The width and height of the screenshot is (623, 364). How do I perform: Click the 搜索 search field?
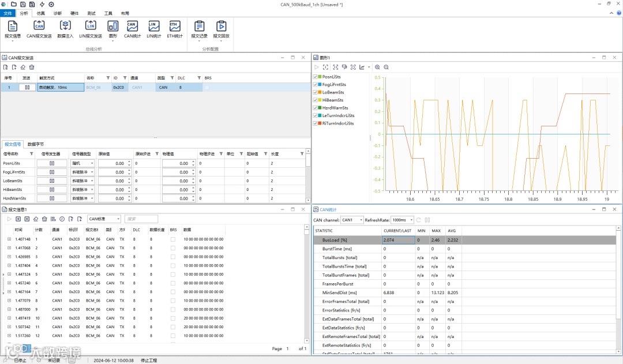pyautogui.click(x=141, y=219)
